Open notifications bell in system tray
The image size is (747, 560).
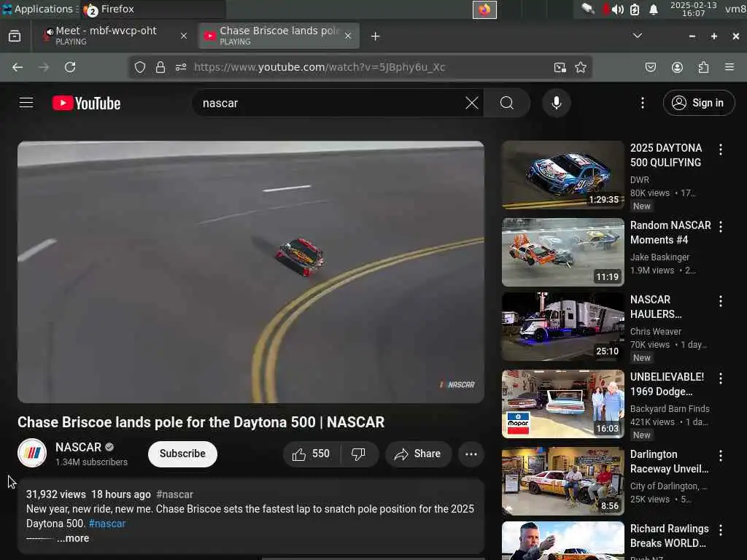click(x=654, y=9)
